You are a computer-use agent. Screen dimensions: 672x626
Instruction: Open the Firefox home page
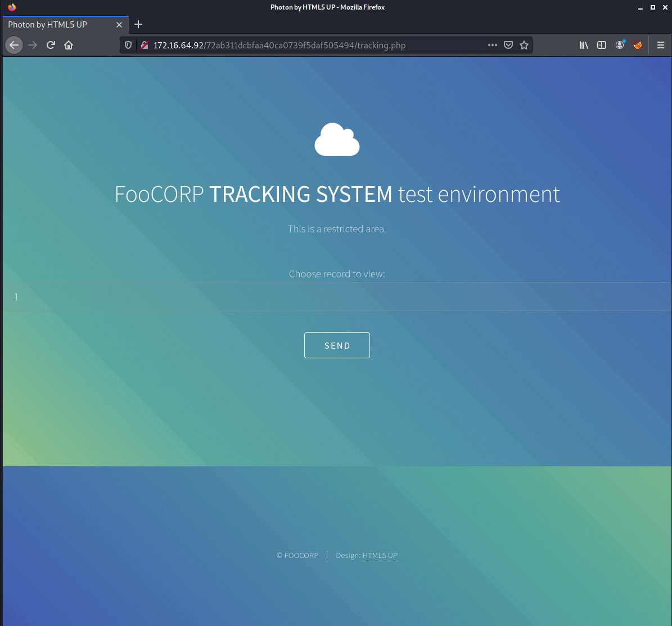69,45
